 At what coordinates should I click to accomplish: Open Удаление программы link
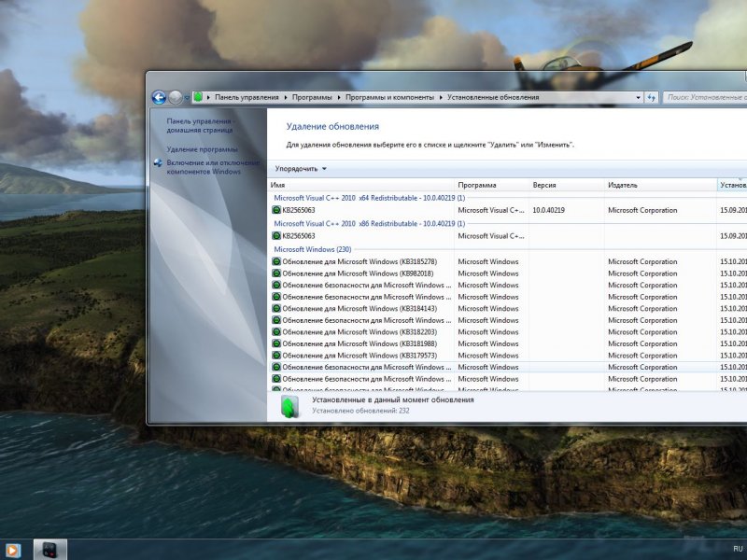point(202,149)
